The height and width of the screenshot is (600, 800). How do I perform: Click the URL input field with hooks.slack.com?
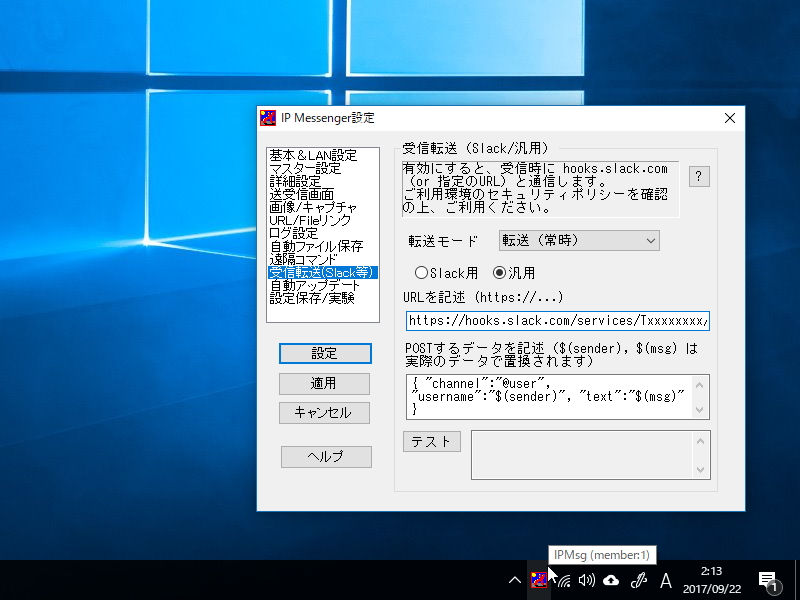(x=558, y=321)
